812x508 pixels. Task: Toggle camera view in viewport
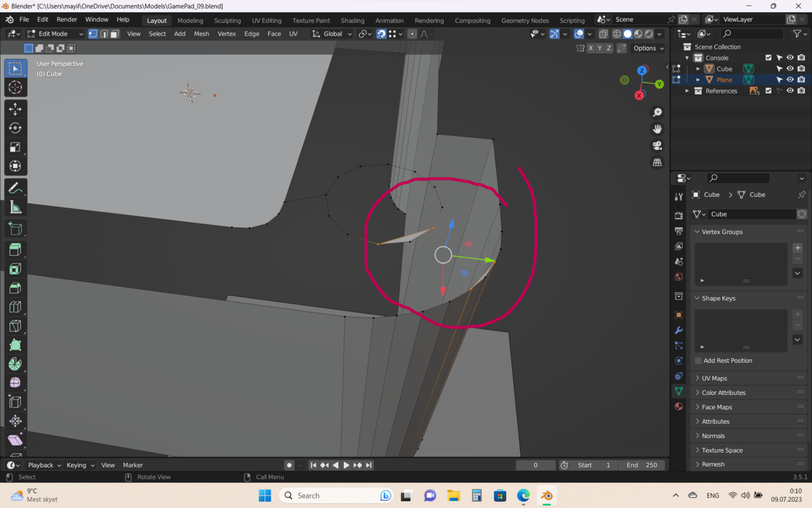point(657,145)
